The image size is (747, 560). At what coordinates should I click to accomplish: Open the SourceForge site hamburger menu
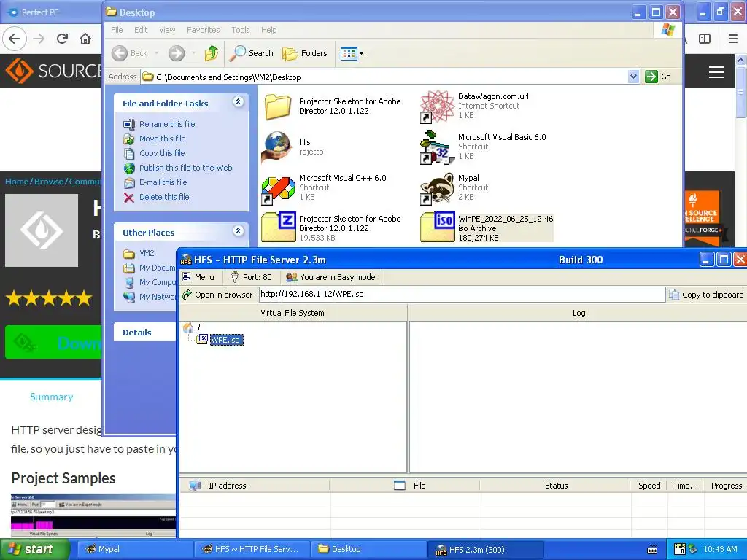pos(716,72)
